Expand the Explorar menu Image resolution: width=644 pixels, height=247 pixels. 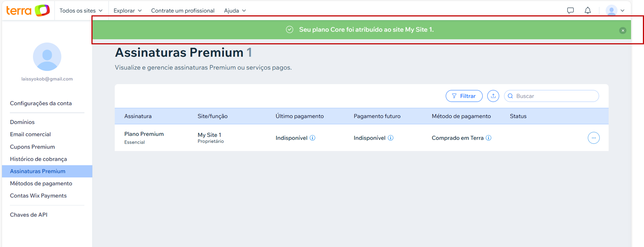(128, 11)
